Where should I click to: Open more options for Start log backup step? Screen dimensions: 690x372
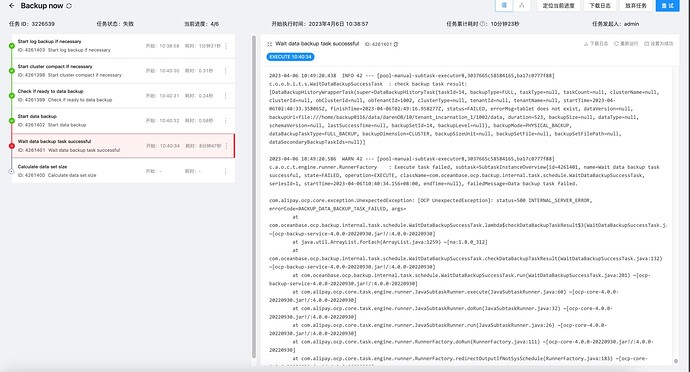pos(226,46)
